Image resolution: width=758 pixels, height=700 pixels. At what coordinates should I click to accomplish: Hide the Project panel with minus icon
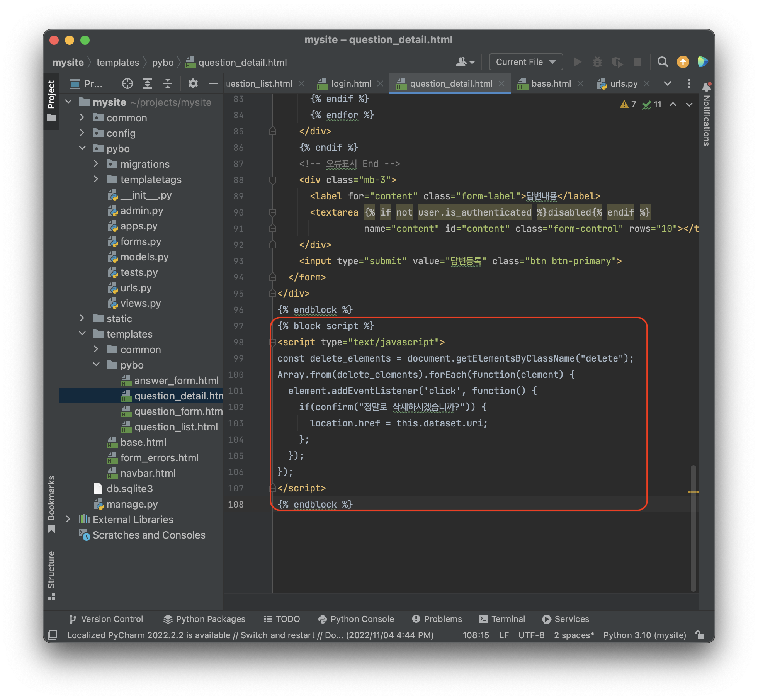213,83
